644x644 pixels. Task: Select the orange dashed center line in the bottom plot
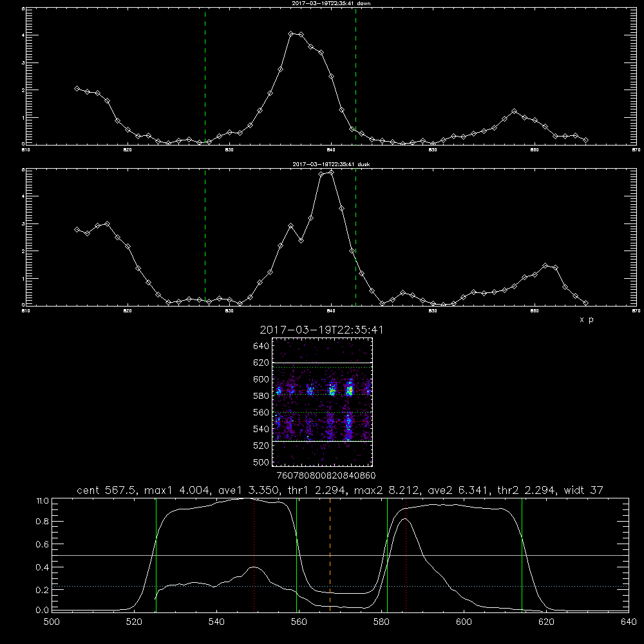point(330,555)
